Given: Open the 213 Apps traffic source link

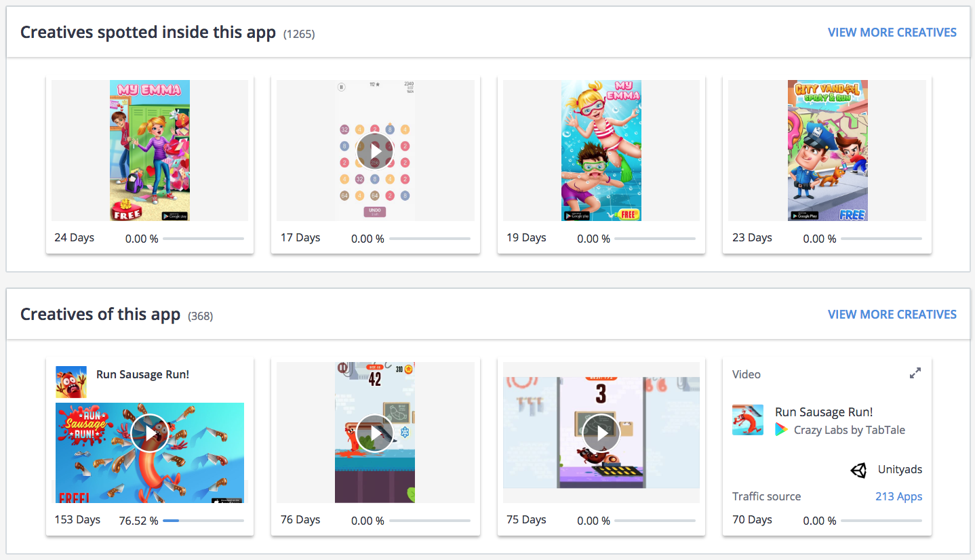Looking at the screenshot, I should [898, 496].
